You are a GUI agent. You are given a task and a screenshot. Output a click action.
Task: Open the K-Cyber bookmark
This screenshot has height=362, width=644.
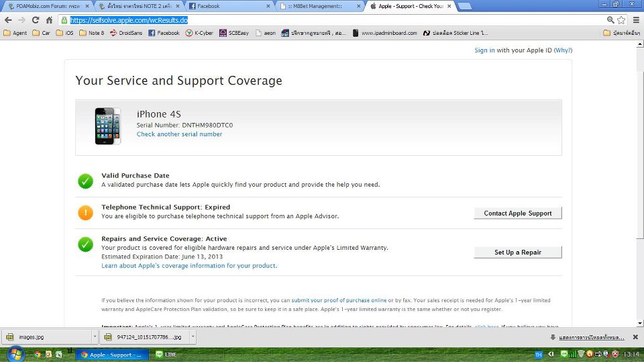click(199, 33)
